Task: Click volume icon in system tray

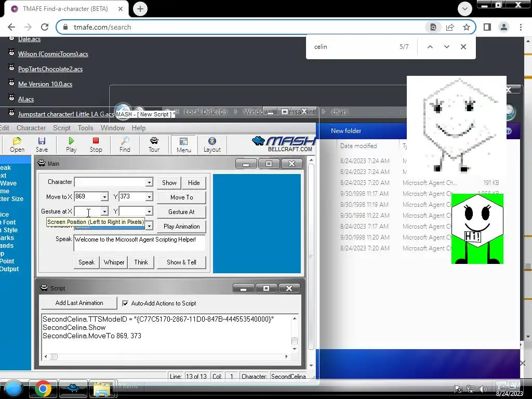Action: point(483,389)
